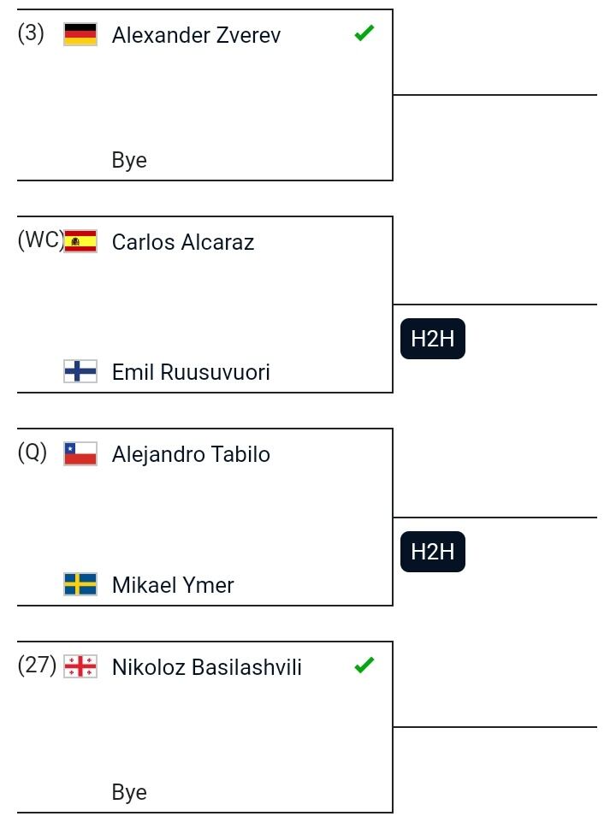Screen dimensions: 616x840
Task: Open Alexander Zverev's player profile
Action: pyautogui.click(x=196, y=35)
